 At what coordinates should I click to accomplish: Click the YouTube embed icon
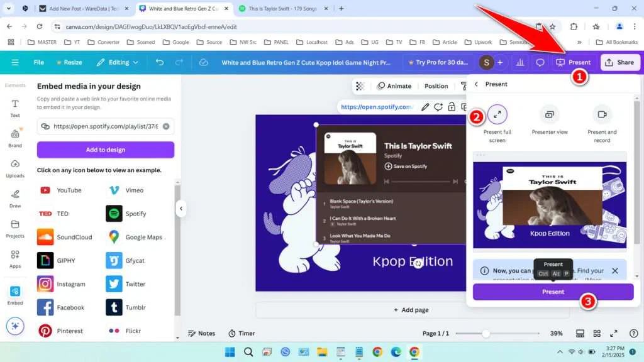click(45, 190)
